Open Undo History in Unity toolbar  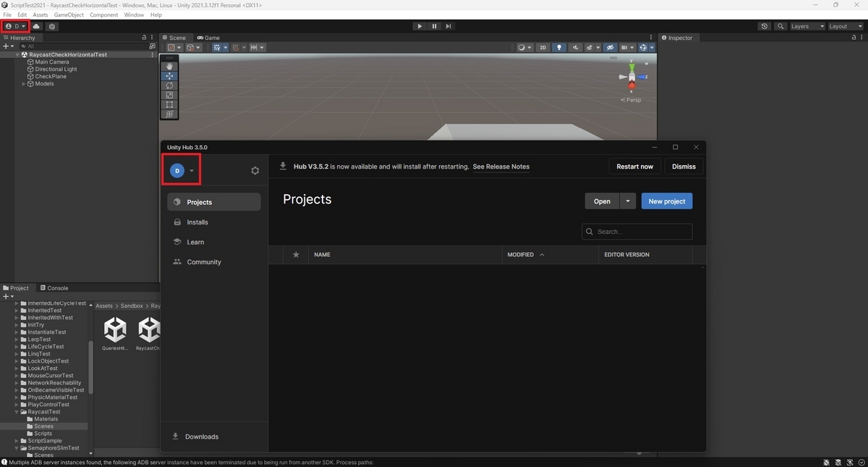click(x=765, y=26)
